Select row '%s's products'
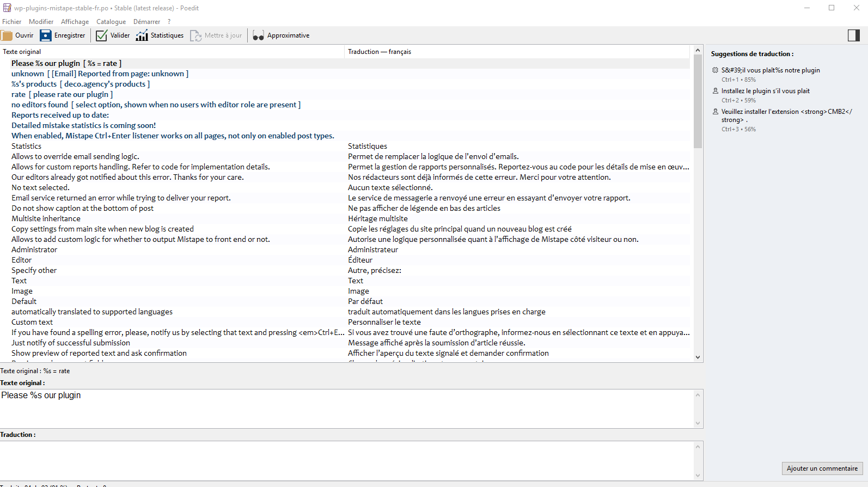The image size is (868, 487). coord(346,84)
